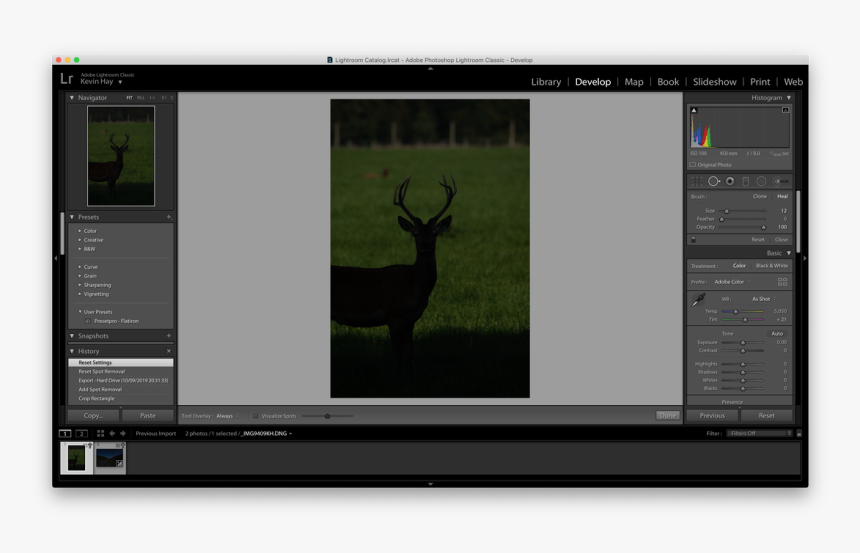Expand the Color presets group

[80, 231]
